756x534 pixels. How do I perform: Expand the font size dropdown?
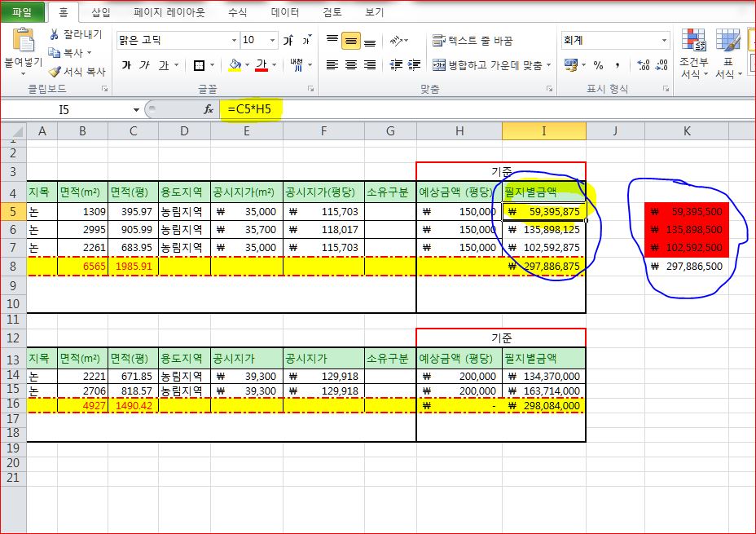tap(272, 40)
